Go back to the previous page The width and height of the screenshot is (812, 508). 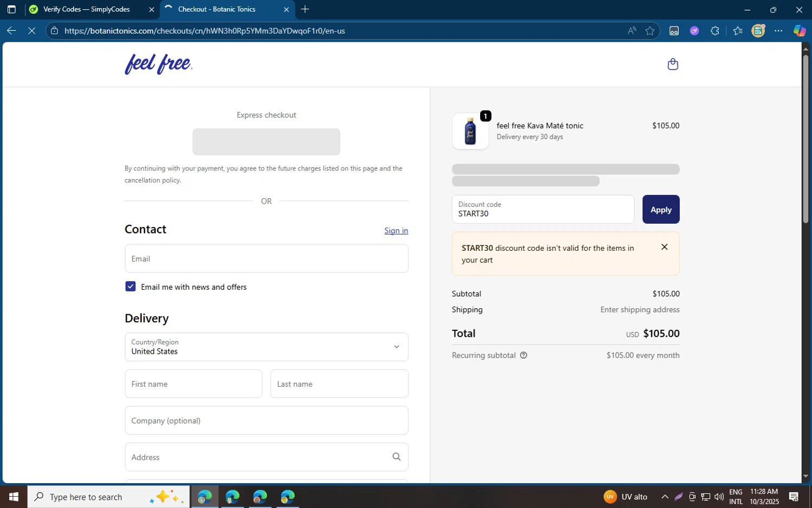click(11, 31)
